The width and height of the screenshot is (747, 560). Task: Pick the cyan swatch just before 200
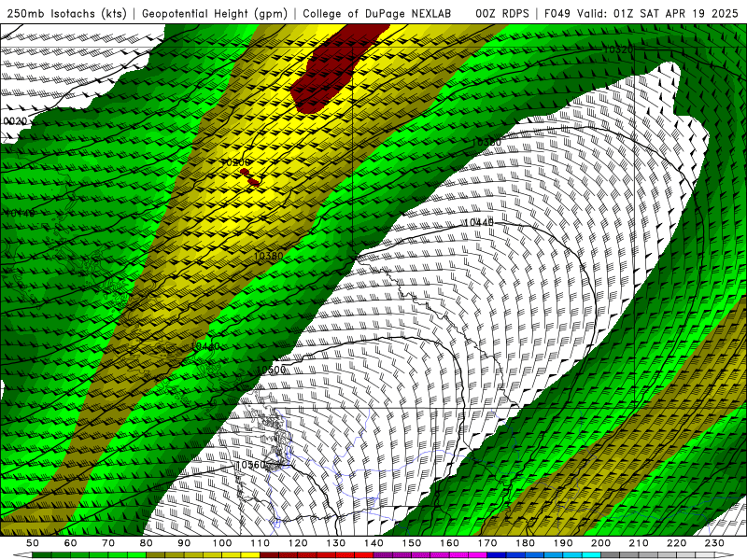pyautogui.click(x=592, y=555)
